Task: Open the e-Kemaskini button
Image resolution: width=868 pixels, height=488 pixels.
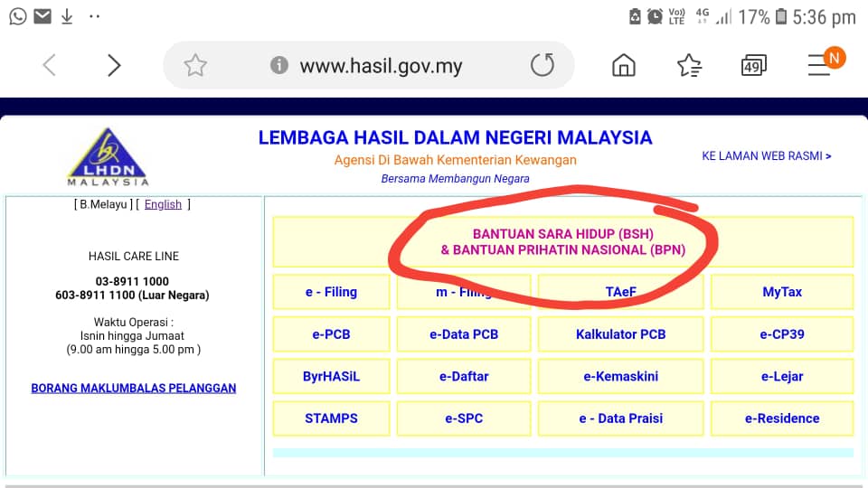Action: (620, 376)
